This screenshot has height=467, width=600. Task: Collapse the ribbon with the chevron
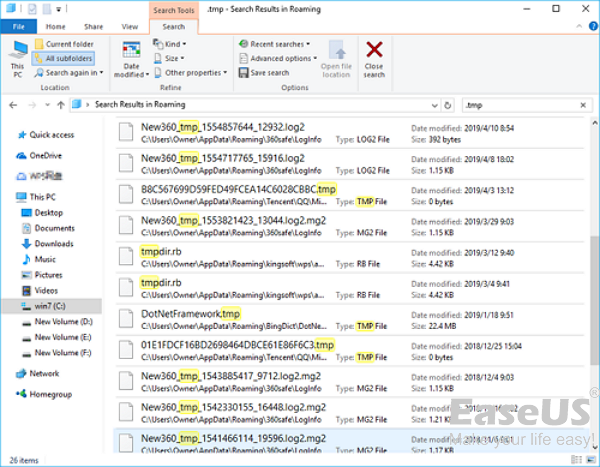[x=579, y=26]
